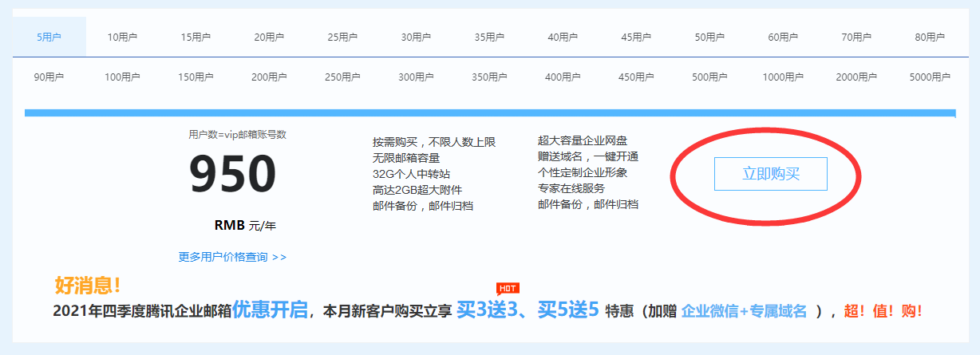980x355 pixels.
Task: Open 更多用户价格查询 link
Action: (232, 257)
